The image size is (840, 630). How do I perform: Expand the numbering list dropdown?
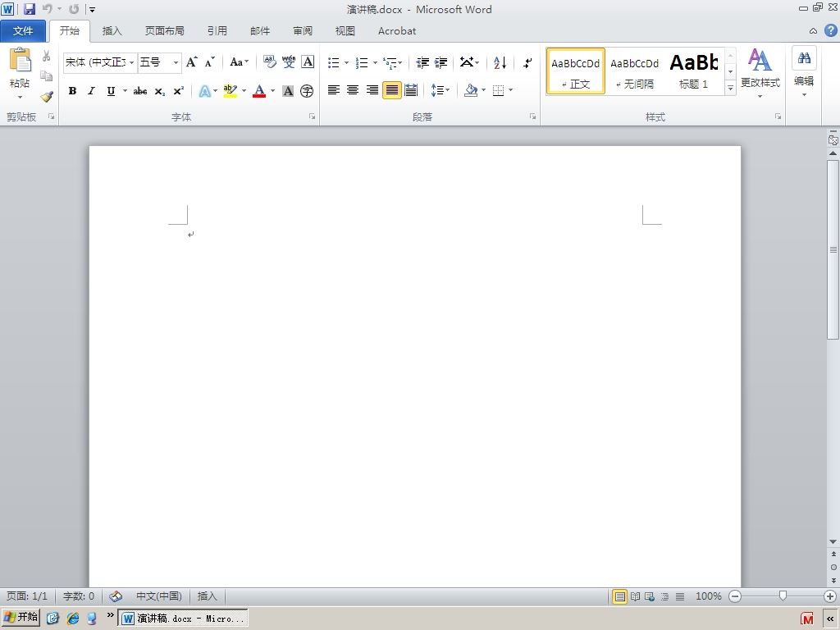tap(375, 62)
